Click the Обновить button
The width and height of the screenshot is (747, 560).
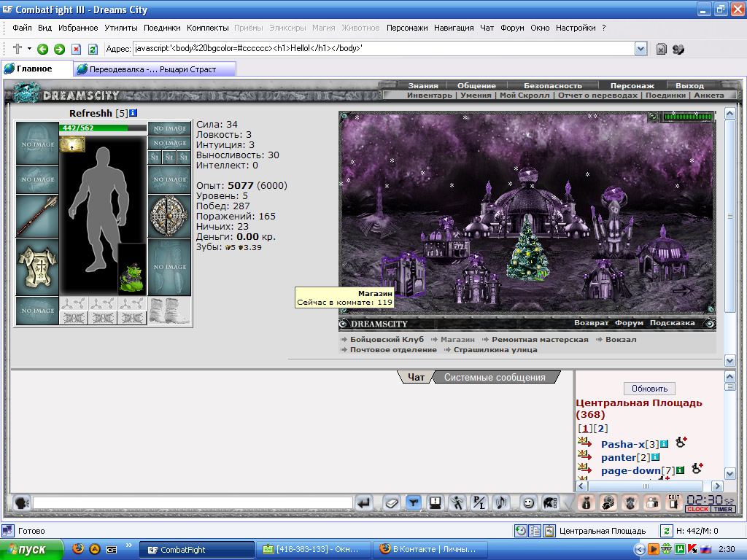tap(649, 389)
